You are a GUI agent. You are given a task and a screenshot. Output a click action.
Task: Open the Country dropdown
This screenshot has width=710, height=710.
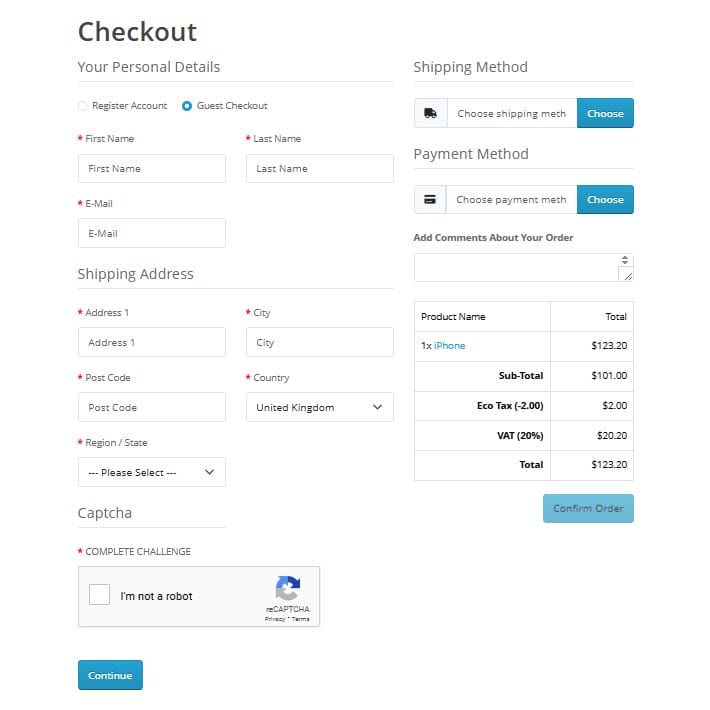[320, 407]
